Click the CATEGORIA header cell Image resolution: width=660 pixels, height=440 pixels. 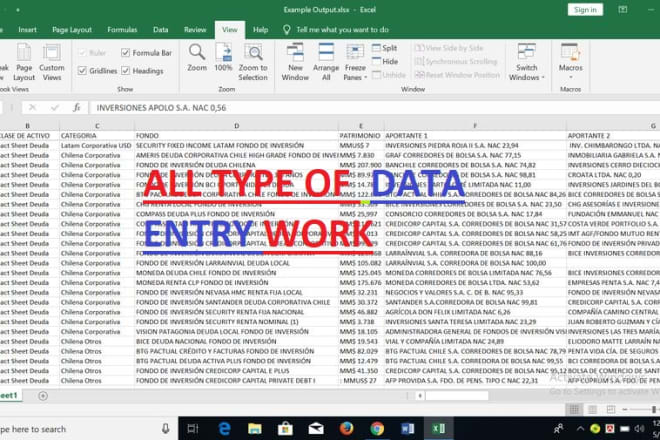tap(97, 136)
